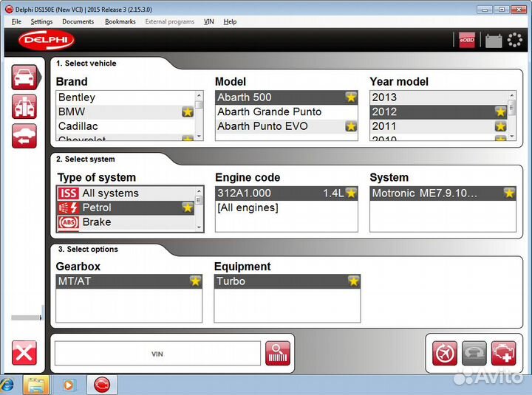Toggle favorite star for BMW brand
532x395 pixels.
[188, 111]
